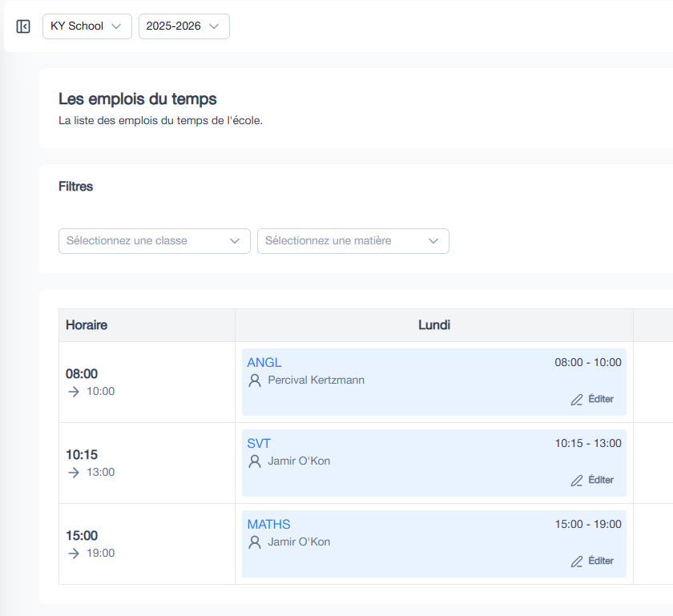Click the pencil icon on the MATHS Éditer button

(x=577, y=561)
